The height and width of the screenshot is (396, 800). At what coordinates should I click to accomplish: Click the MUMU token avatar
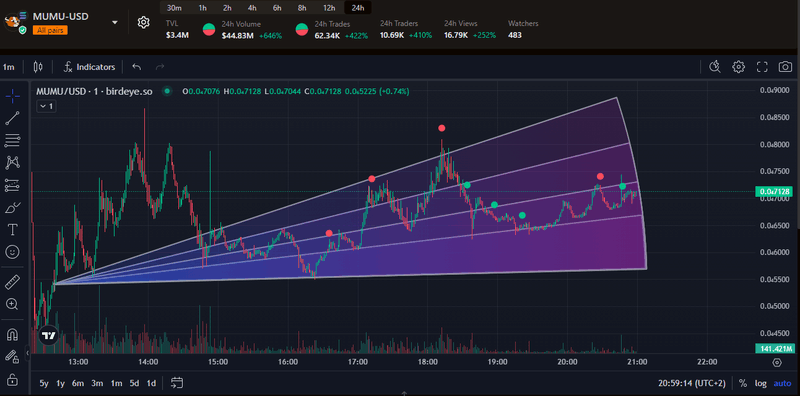coord(13,22)
